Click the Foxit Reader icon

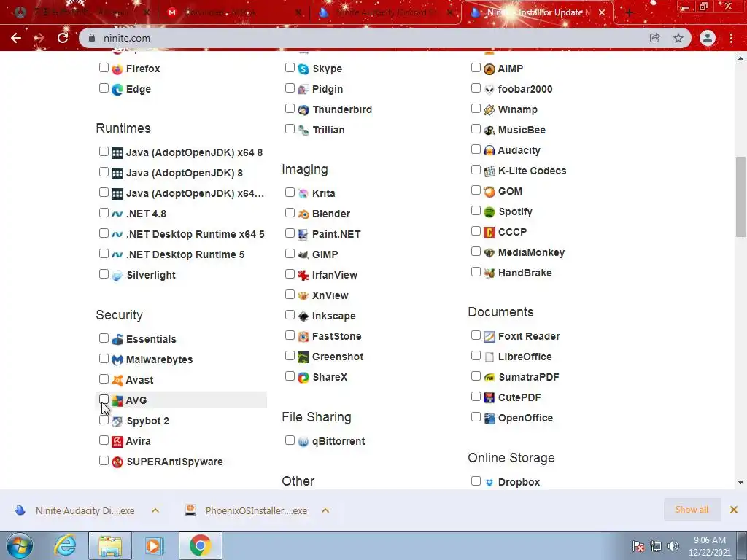click(x=489, y=337)
